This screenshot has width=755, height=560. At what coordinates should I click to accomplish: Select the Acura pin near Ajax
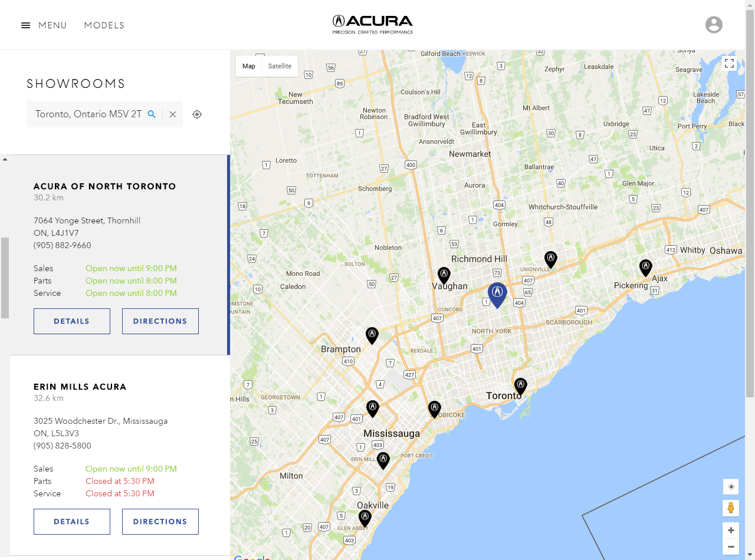pyautogui.click(x=646, y=268)
